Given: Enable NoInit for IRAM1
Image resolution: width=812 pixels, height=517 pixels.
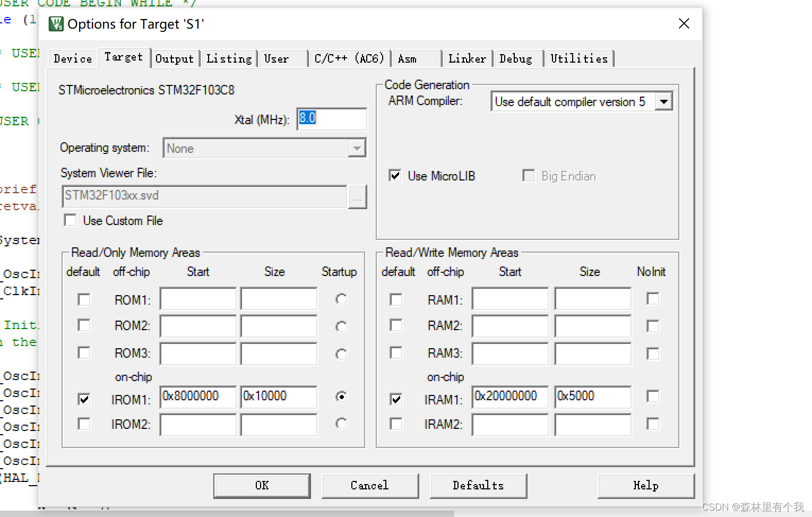Looking at the screenshot, I should pyautogui.click(x=653, y=397).
